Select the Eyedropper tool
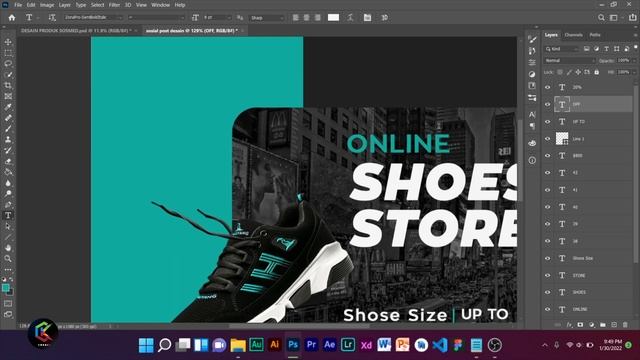640x360 pixels. [8, 107]
